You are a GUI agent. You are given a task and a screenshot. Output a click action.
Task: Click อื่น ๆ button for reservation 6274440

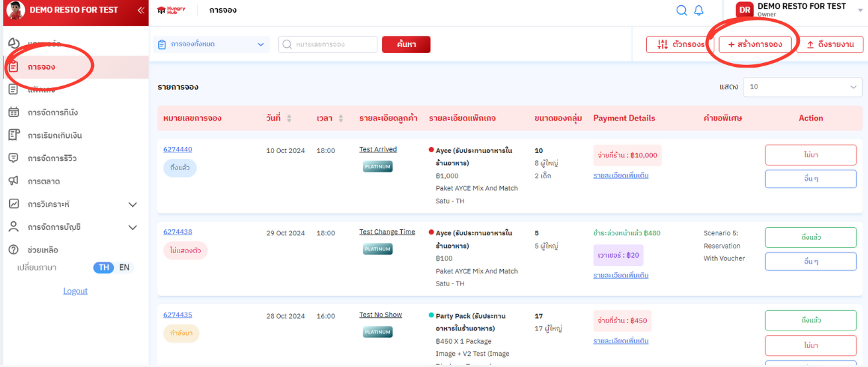click(x=810, y=180)
